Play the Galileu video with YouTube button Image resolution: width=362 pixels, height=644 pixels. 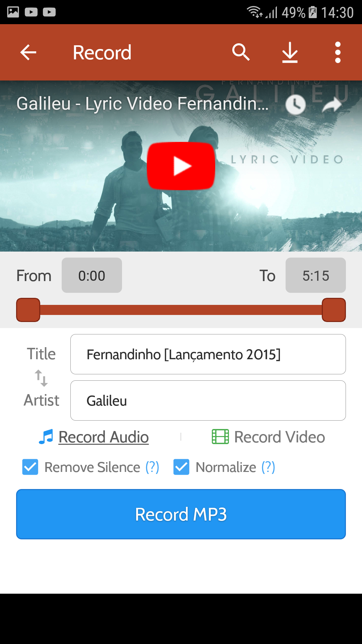(x=181, y=166)
